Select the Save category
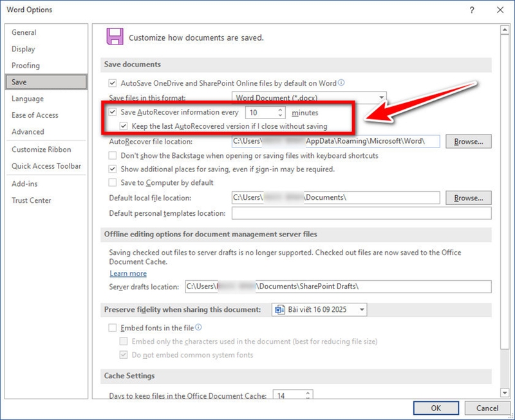The width and height of the screenshot is (515, 420). pos(46,82)
